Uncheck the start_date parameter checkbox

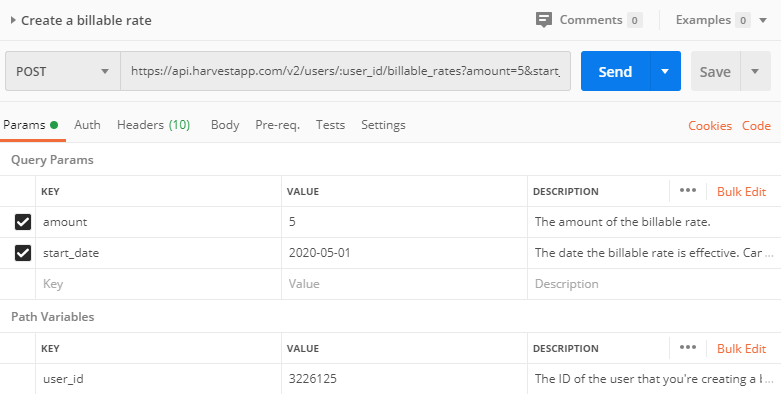pyautogui.click(x=23, y=253)
